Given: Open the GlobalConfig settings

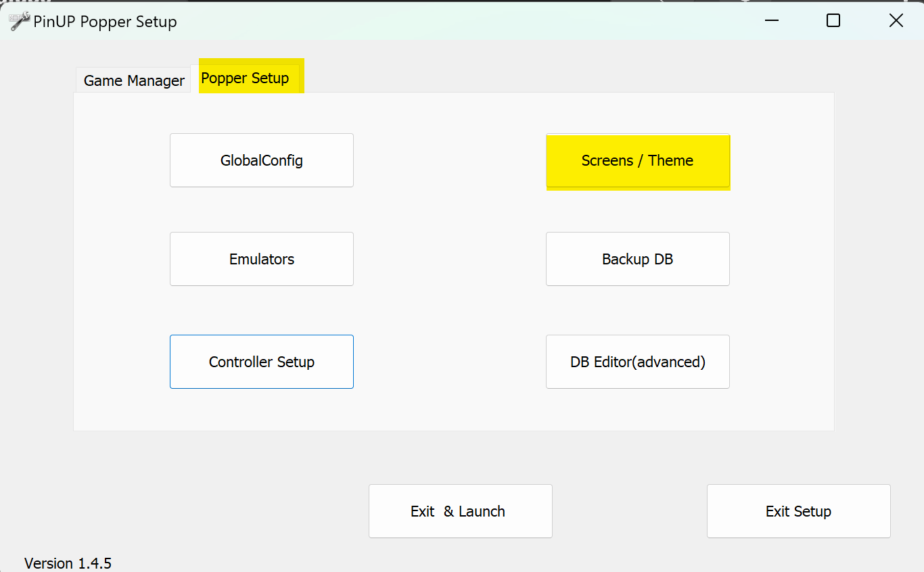Looking at the screenshot, I should click(262, 160).
